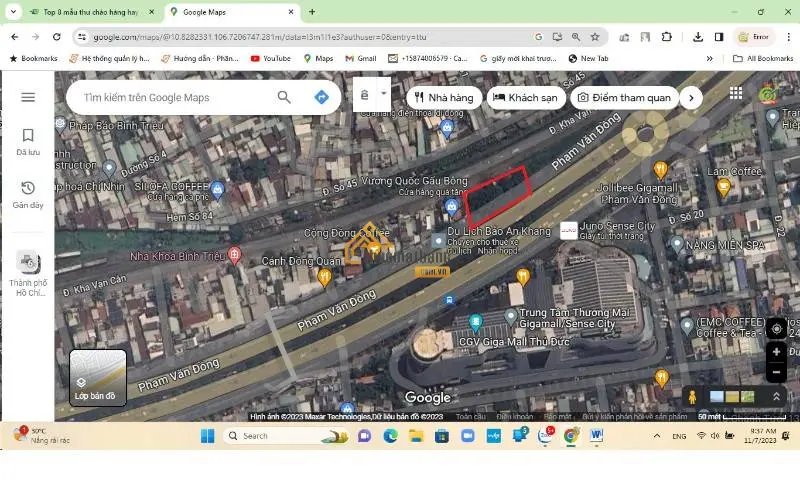Toggle the browser side panel
Image resolution: width=800 pixels, height=499 pixels.
718,37
